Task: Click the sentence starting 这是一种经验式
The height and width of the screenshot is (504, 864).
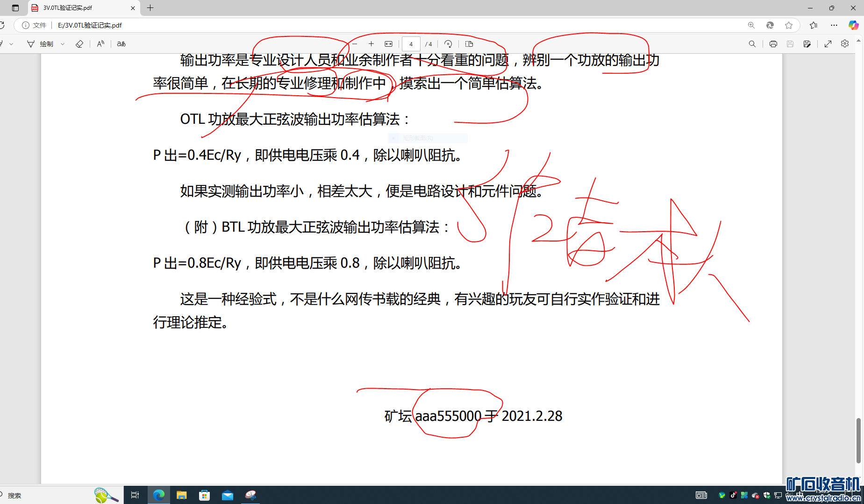Action: click(407, 311)
